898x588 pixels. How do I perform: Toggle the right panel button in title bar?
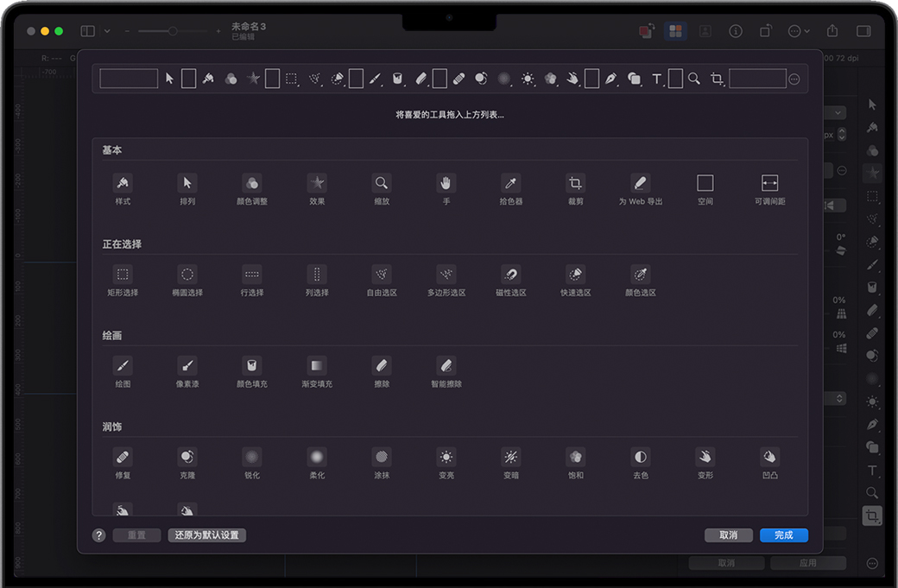point(863,31)
